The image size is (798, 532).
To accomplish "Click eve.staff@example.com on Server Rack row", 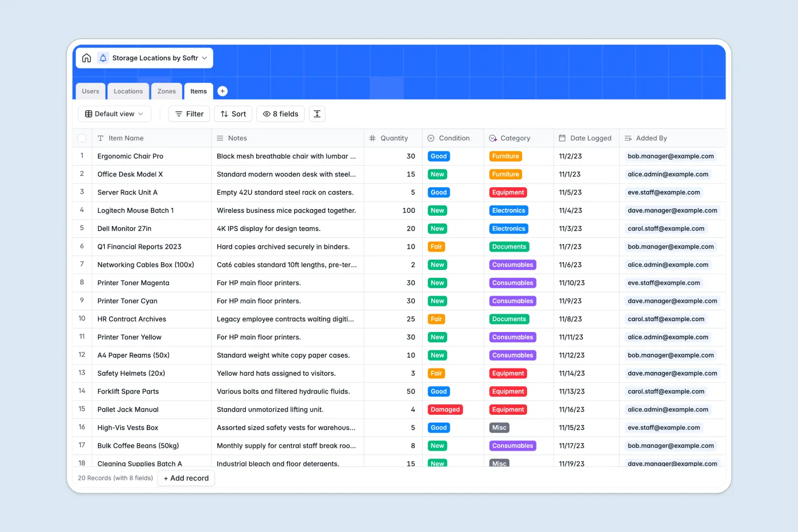I will pyautogui.click(x=664, y=193).
